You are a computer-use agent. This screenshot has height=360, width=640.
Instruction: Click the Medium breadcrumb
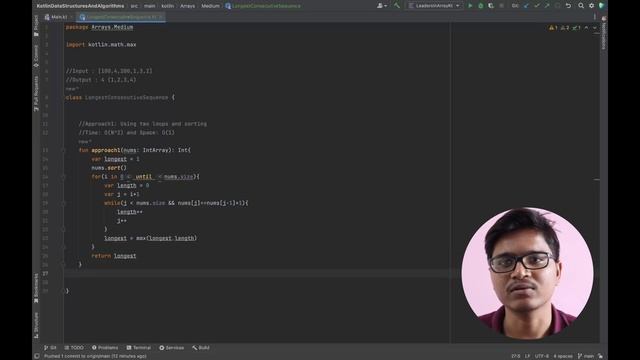coord(210,6)
